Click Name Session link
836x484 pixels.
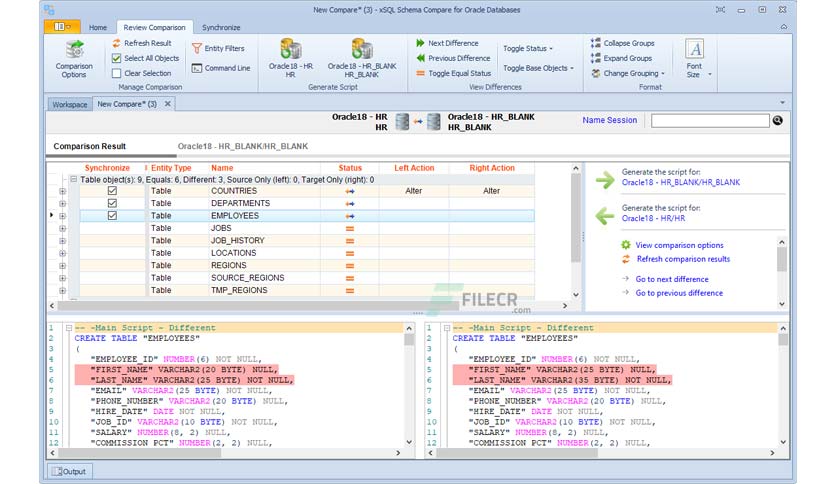pyautogui.click(x=609, y=120)
